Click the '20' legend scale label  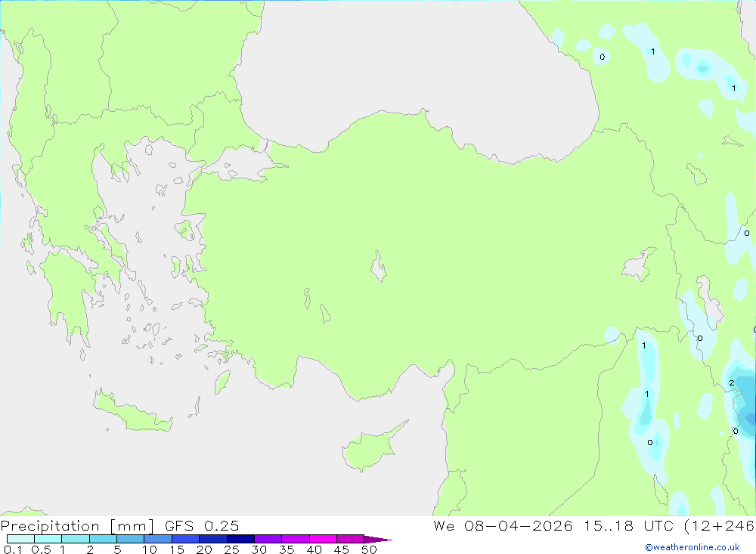pyautogui.click(x=204, y=549)
